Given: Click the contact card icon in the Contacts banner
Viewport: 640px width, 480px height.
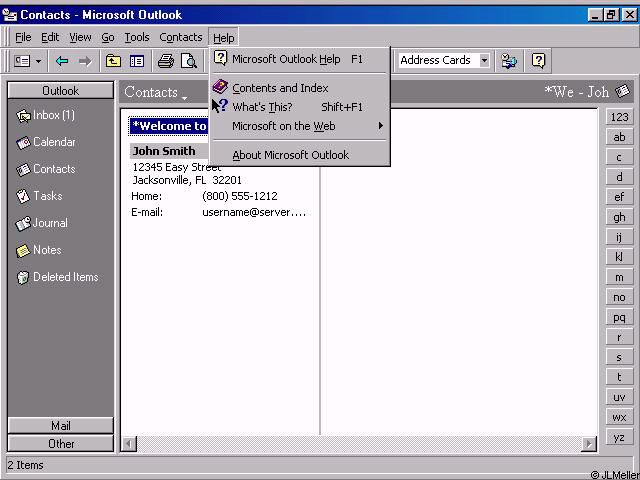Looking at the screenshot, I should click(x=622, y=91).
